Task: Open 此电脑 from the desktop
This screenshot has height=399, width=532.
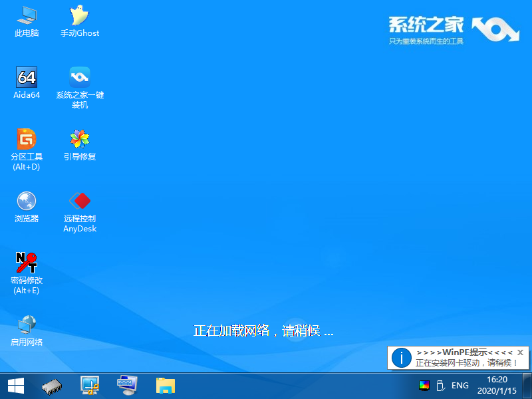Action: 26,15
